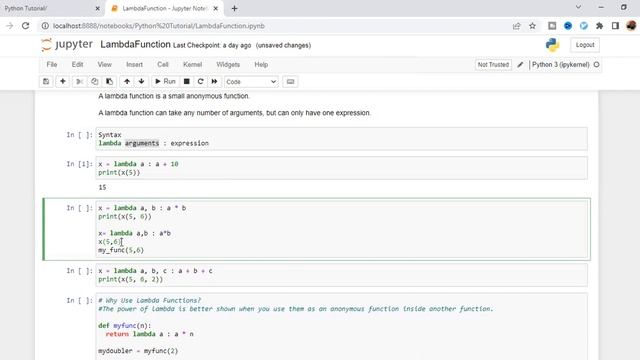
Task: Click the Logout button
Action: pos(585,45)
